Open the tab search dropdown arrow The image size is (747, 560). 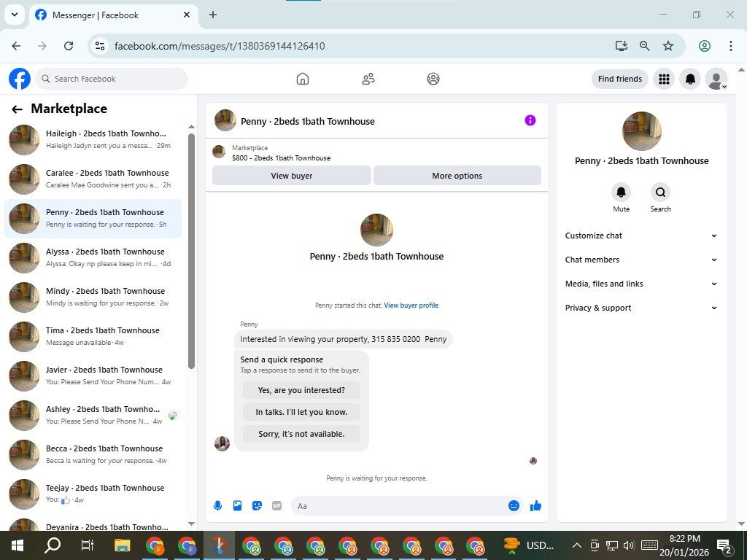click(x=15, y=15)
